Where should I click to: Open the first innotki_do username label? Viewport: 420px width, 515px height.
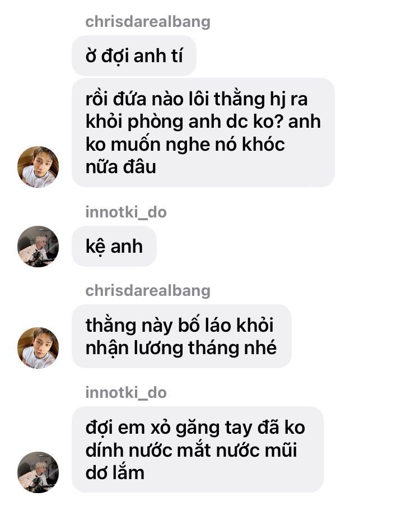coord(126,212)
